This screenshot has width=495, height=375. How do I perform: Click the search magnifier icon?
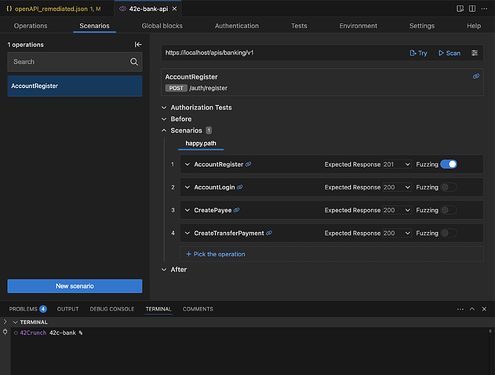(x=134, y=62)
